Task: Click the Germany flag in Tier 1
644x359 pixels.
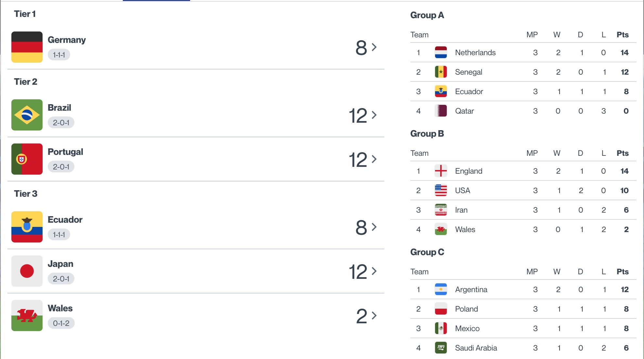Action: coord(27,47)
